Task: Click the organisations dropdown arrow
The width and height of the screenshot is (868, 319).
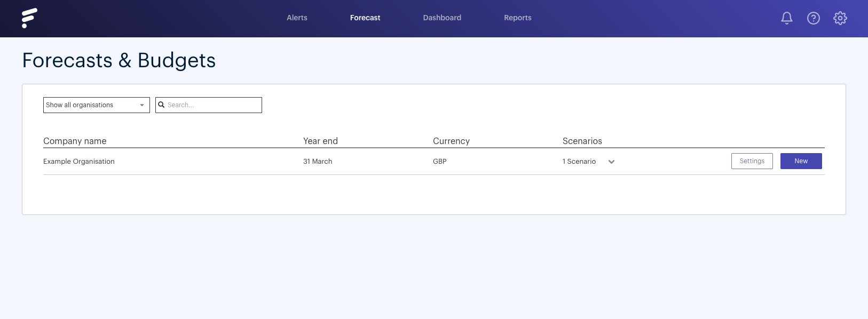Action: [142, 105]
